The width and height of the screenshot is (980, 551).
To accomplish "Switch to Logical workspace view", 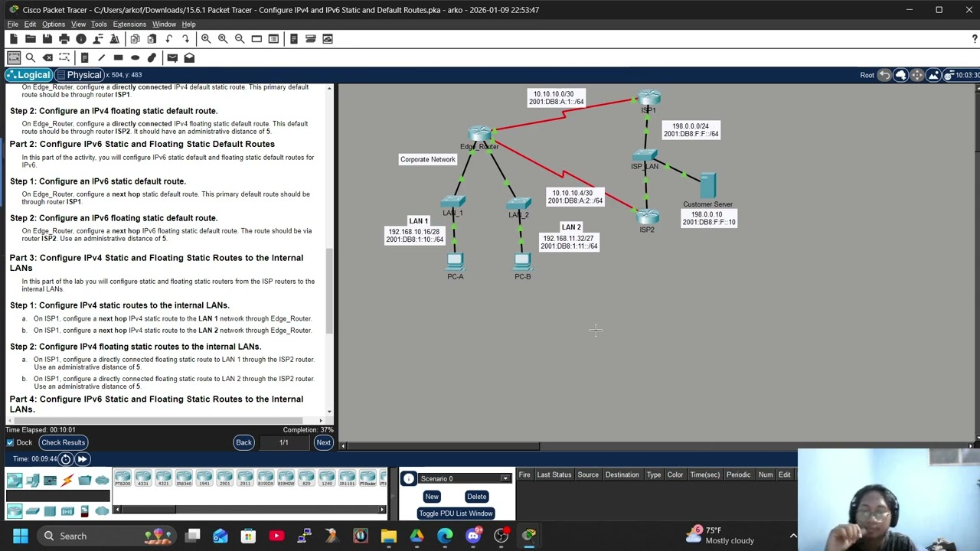I will 28,75.
